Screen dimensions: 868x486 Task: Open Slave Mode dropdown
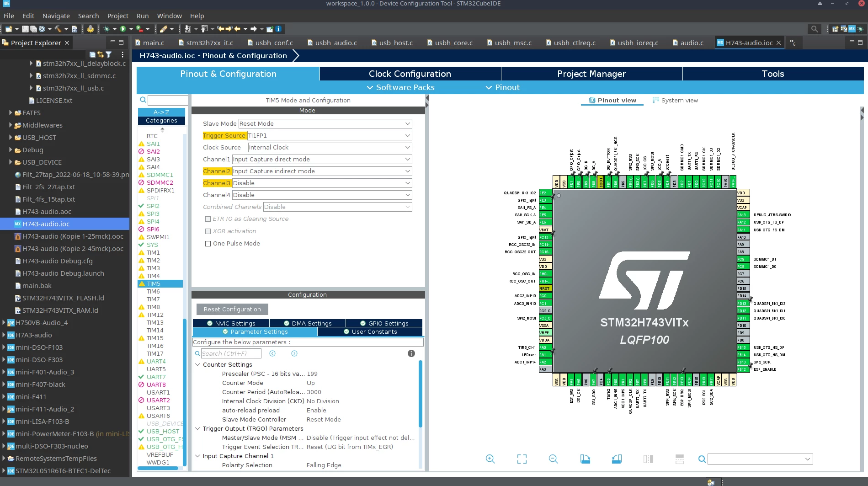tap(325, 124)
